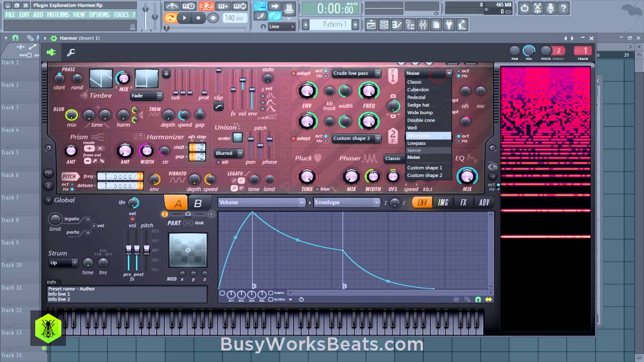Viewport: 644px width, 362px height.
Task: Open the Mixer window icon
Action: tap(423, 24)
